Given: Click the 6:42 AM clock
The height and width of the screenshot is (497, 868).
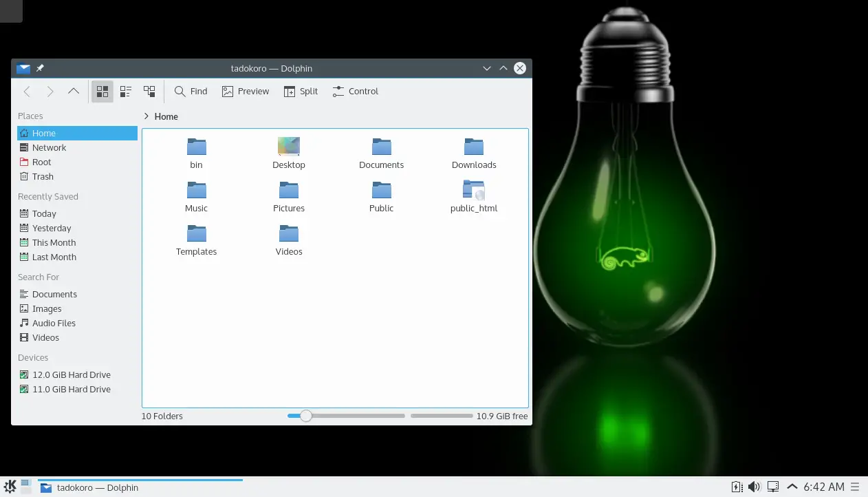Looking at the screenshot, I should [x=824, y=487].
